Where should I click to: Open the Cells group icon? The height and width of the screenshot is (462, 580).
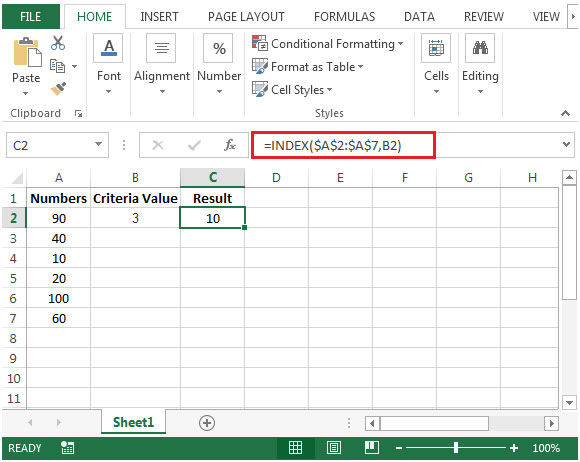point(436,48)
